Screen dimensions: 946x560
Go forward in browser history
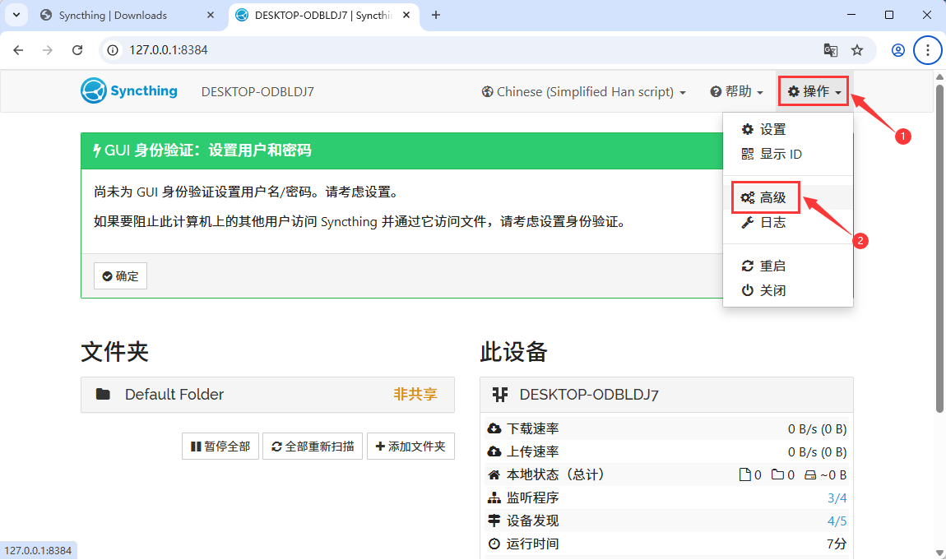(x=48, y=50)
